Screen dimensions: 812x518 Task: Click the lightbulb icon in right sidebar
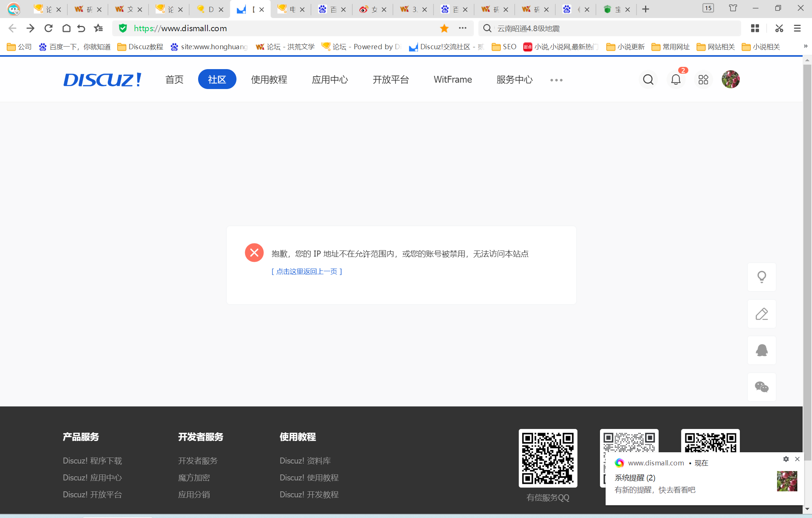(762, 277)
